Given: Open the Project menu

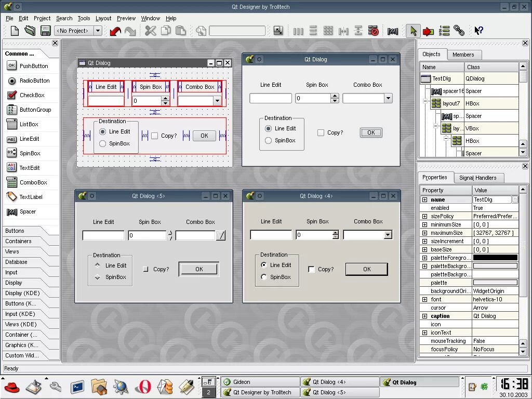Looking at the screenshot, I should coord(42,18).
